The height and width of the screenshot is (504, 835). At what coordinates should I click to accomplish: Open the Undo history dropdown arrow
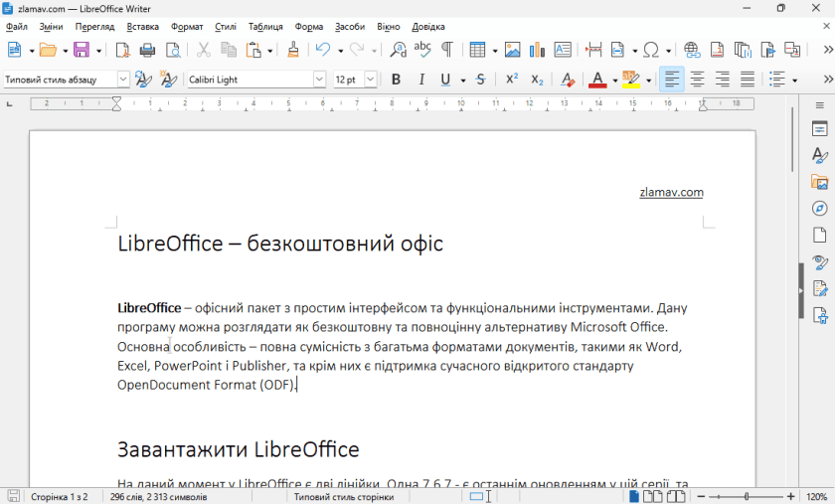click(340, 51)
